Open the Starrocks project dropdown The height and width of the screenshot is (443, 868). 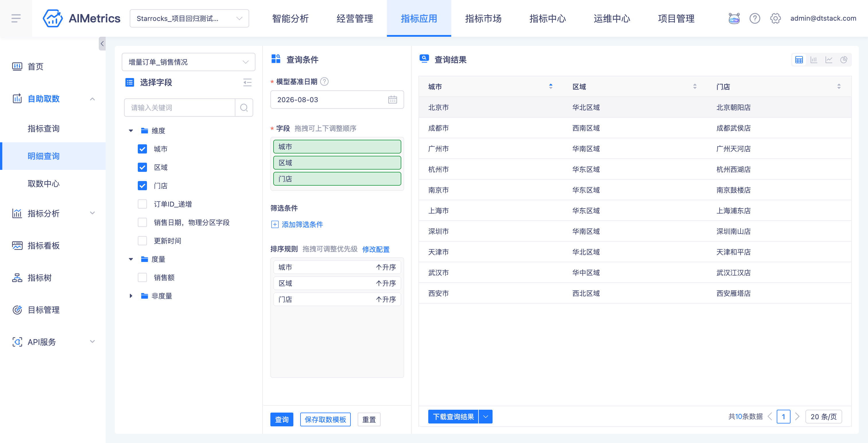click(189, 18)
